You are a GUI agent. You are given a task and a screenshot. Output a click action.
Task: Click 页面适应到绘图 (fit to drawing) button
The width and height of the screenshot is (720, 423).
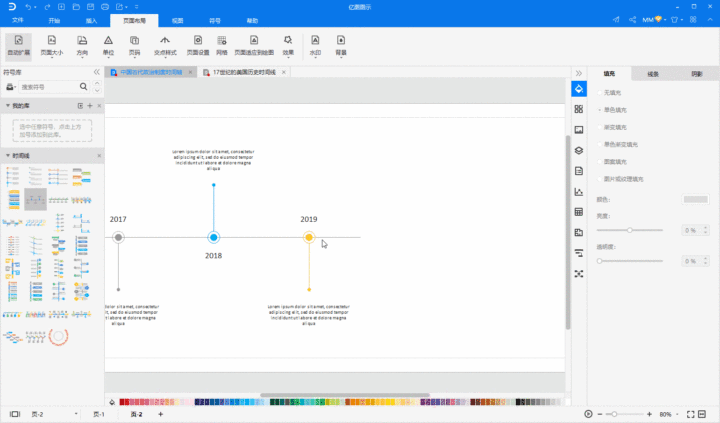click(254, 45)
